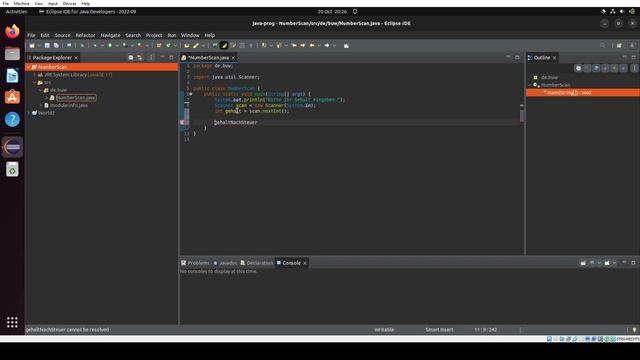Click the New wizard toolbar icon
The height and width of the screenshot is (360, 640).
pyautogui.click(x=32, y=46)
